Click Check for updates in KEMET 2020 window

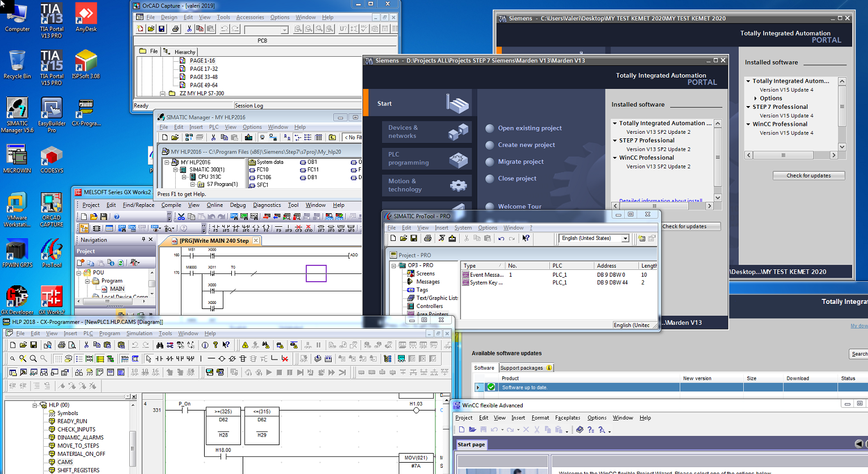pos(808,176)
